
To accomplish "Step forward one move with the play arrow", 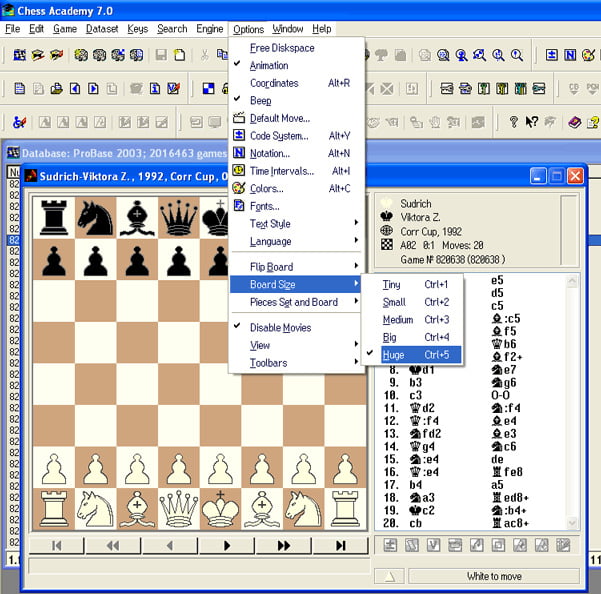I will [227, 545].
